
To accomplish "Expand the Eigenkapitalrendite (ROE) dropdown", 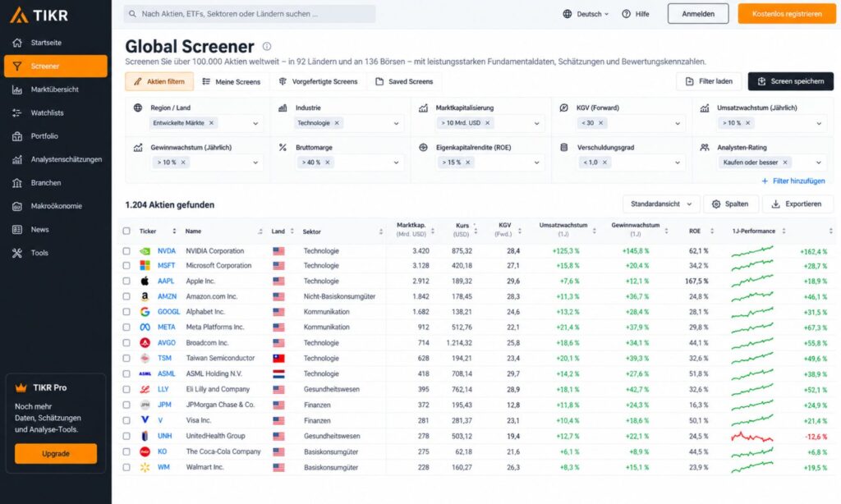I will coord(536,163).
